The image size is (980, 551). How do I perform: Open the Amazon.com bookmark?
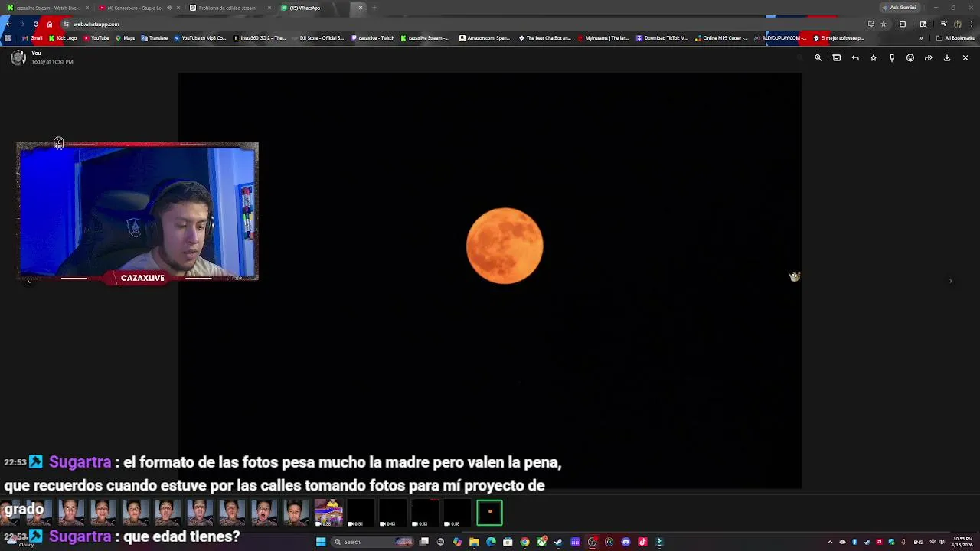click(485, 38)
